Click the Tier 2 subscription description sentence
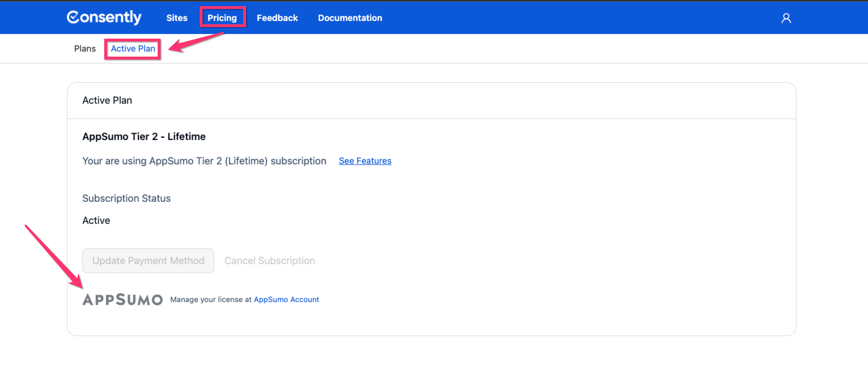 pyautogui.click(x=204, y=161)
